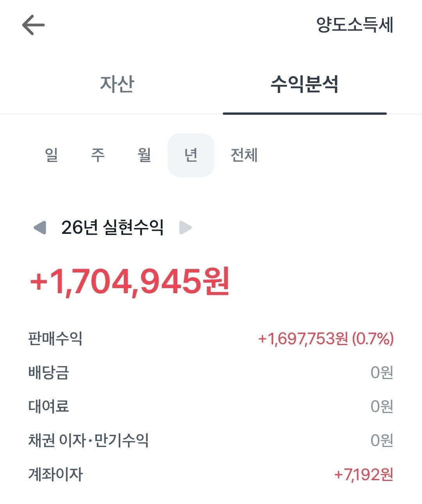Tap the +1,697,753원 (0.7%) value
This screenshot has height=504, width=422.
(x=325, y=338)
